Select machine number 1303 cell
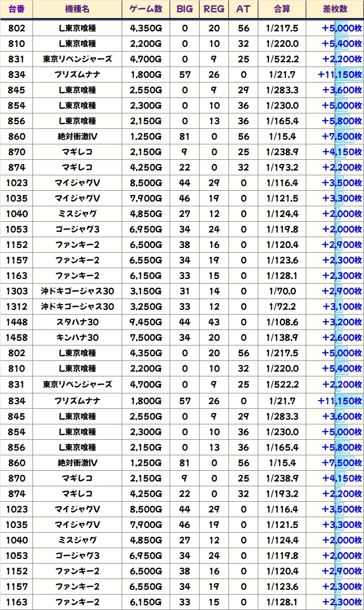Image resolution: width=364 pixels, height=610 pixels. click(x=16, y=291)
